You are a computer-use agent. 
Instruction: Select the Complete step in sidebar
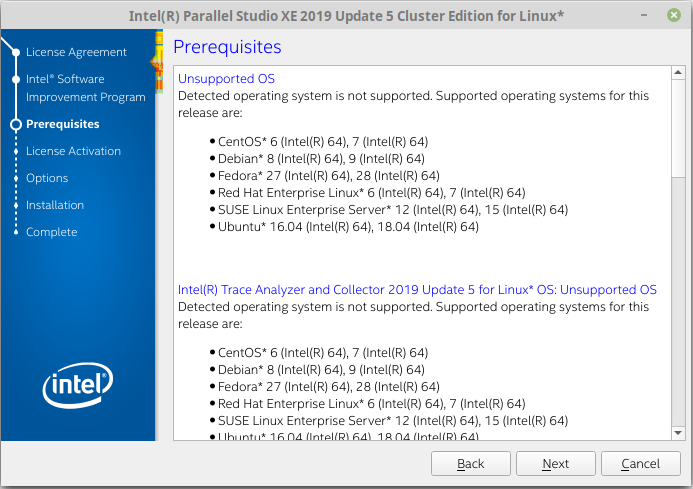pos(51,232)
